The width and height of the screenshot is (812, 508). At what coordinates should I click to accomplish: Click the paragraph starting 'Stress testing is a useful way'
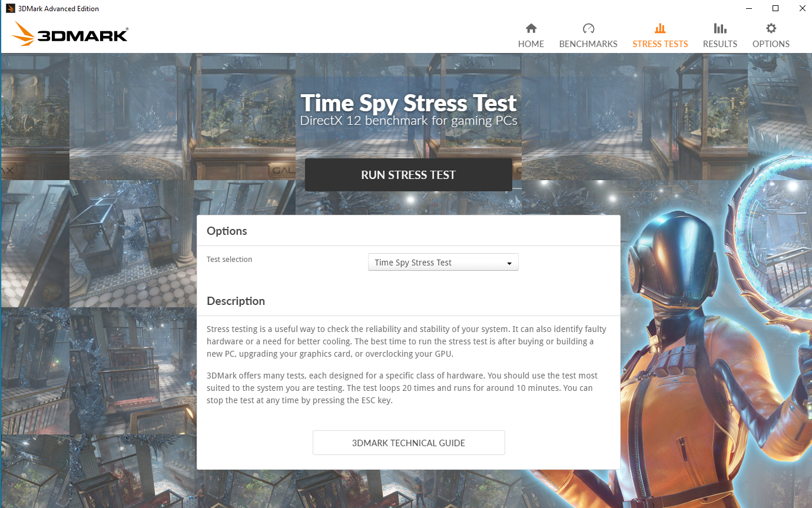pyautogui.click(x=406, y=341)
